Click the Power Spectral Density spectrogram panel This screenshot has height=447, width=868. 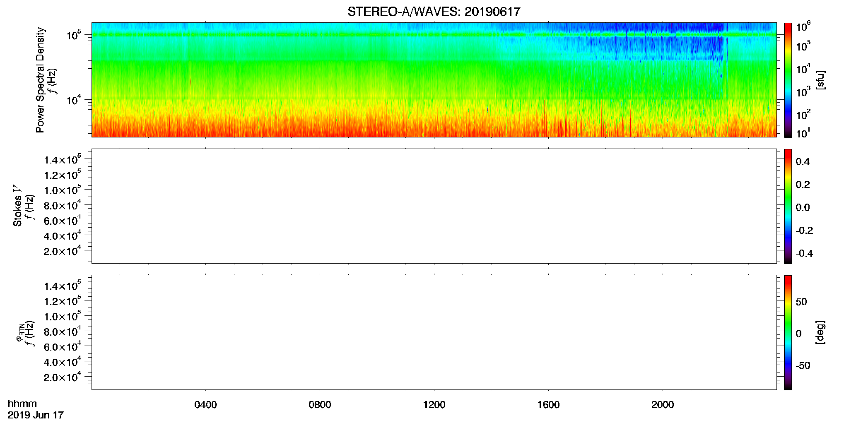tap(434, 79)
